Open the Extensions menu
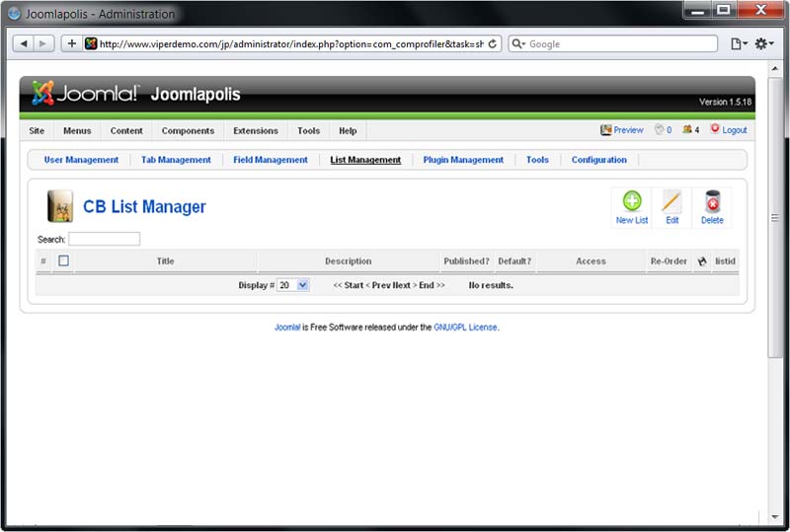Image resolution: width=790 pixels, height=532 pixels. (x=256, y=130)
